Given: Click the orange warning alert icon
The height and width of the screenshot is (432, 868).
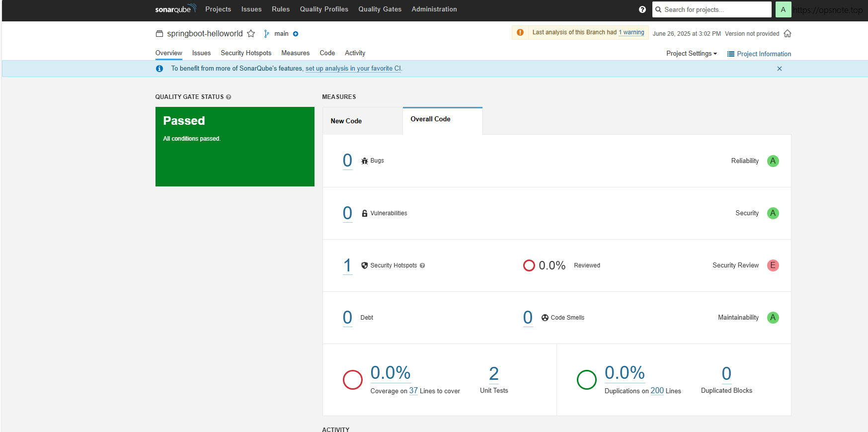Looking at the screenshot, I should [520, 32].
